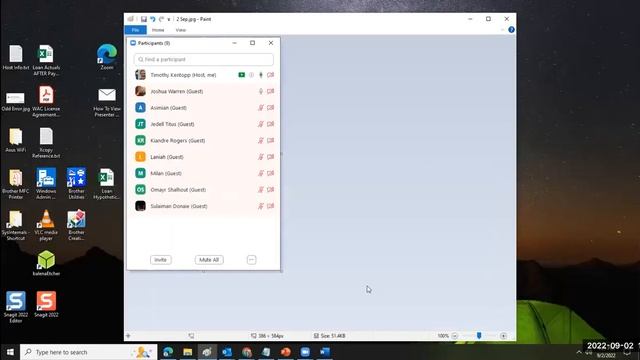Click the Find a participant search field

click(x=204, y=60)
